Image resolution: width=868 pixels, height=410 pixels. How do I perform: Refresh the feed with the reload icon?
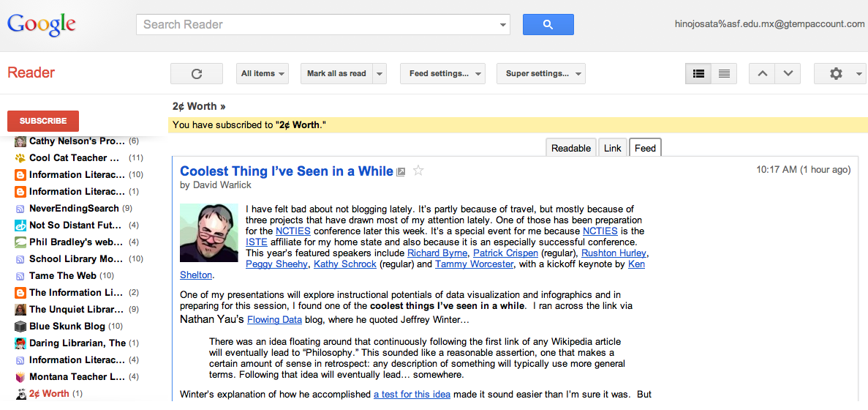click(197, 74)
